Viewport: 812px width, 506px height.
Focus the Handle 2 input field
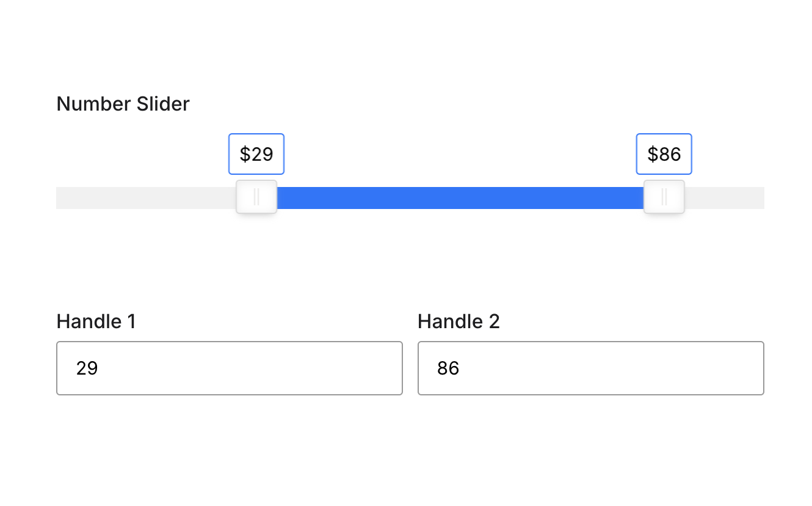(591, 368)
